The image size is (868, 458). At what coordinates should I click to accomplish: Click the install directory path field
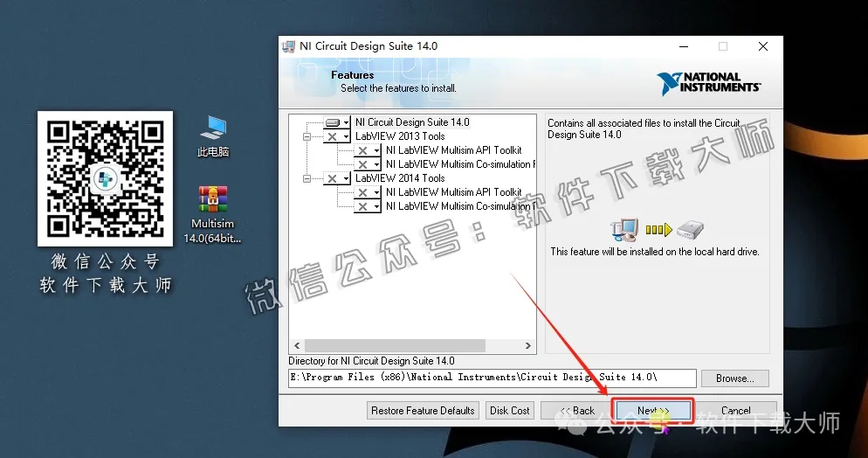[493, 378]
